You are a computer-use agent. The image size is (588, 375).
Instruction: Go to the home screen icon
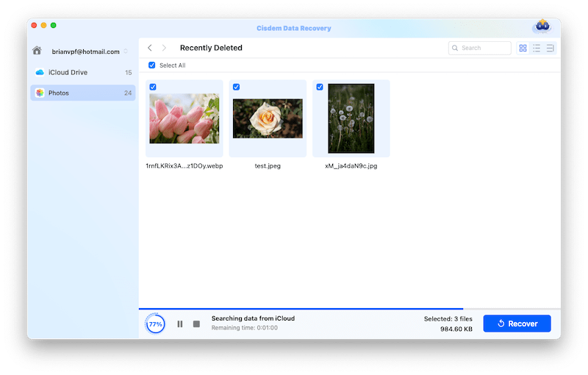37,51
